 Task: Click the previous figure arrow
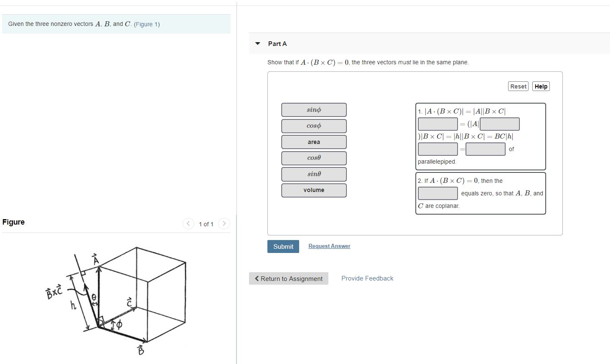click(188, 224)
